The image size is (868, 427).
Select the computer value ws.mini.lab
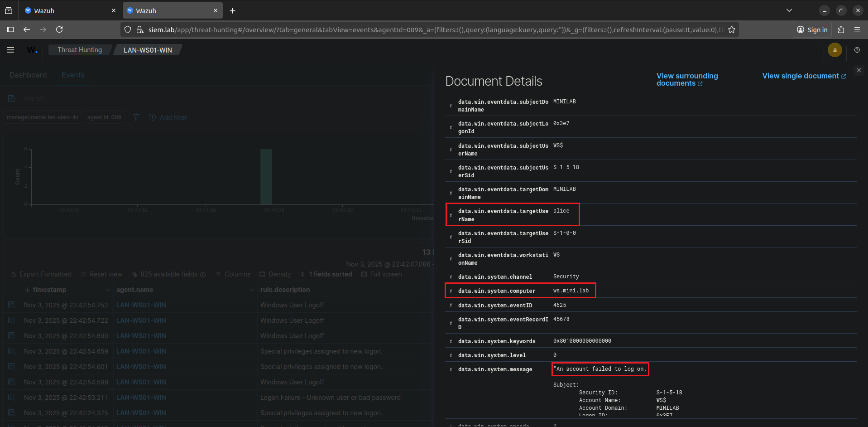[x=571, y=291]
